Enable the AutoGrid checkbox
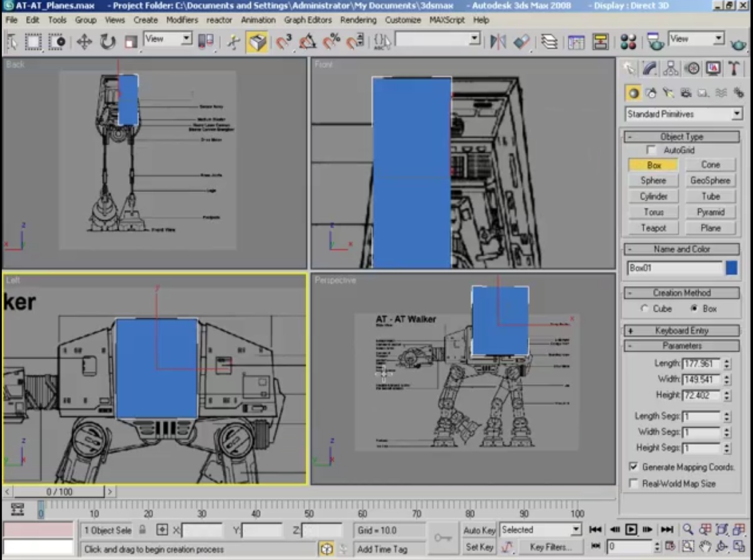Screen dimensions: 753x560 651,150
